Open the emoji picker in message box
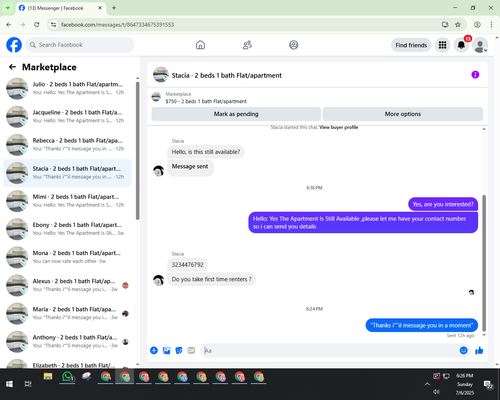500x400 pixels. click(x=463, y=350)
